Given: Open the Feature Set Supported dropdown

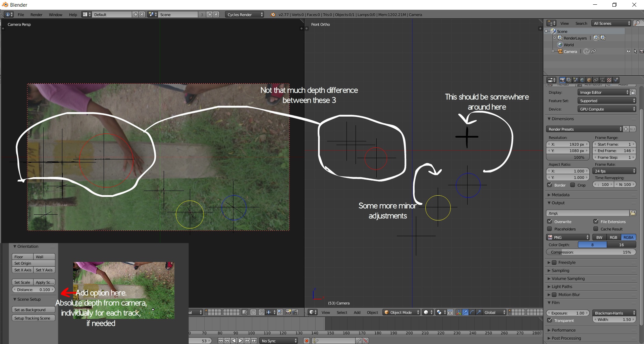Looking at the screenshot, I should click(x=607, y=101).
